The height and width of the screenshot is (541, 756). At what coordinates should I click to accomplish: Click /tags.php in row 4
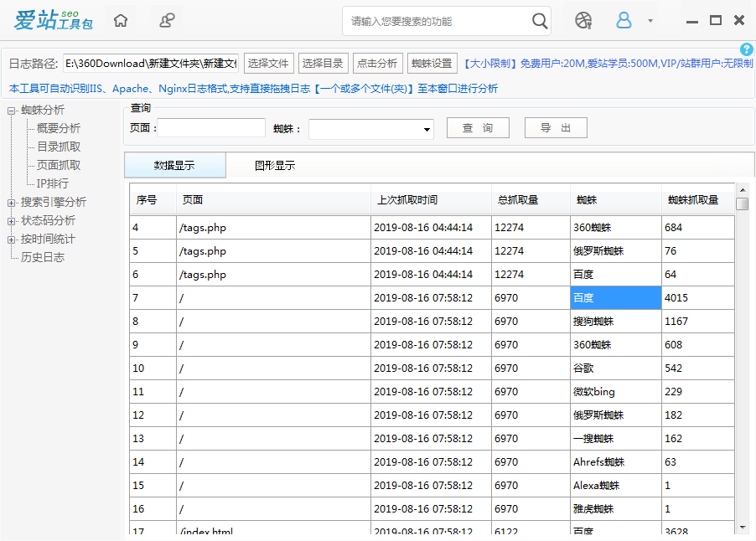pyautogui.click(x=274, y=228)
